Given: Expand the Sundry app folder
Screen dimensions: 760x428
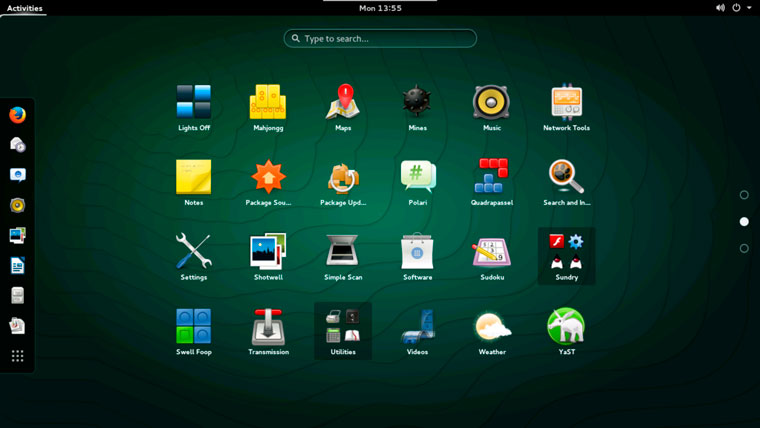Looking at the screenshot, I should coord(566,256).
